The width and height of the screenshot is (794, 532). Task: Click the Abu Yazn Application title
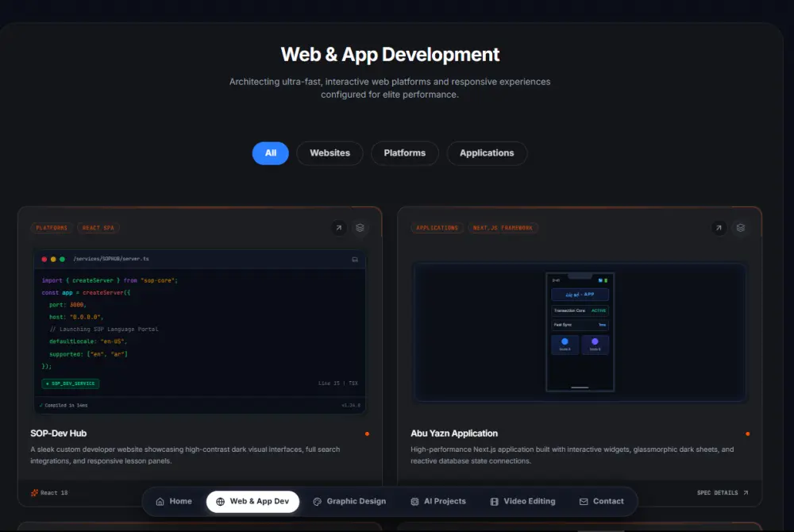(454, 434)
